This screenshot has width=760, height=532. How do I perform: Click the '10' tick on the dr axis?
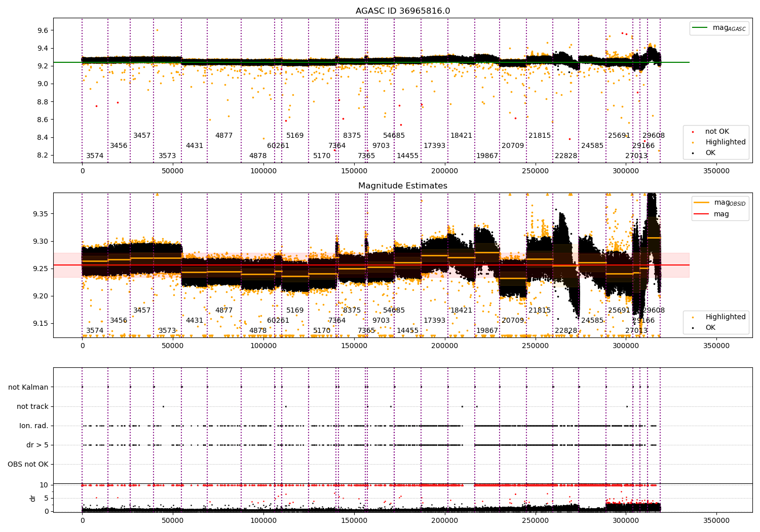pos(45,485)
